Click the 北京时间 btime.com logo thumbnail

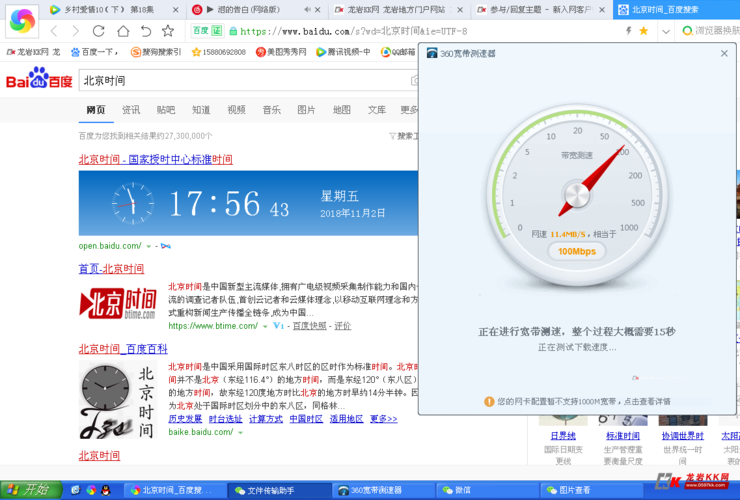click(118, 303)
